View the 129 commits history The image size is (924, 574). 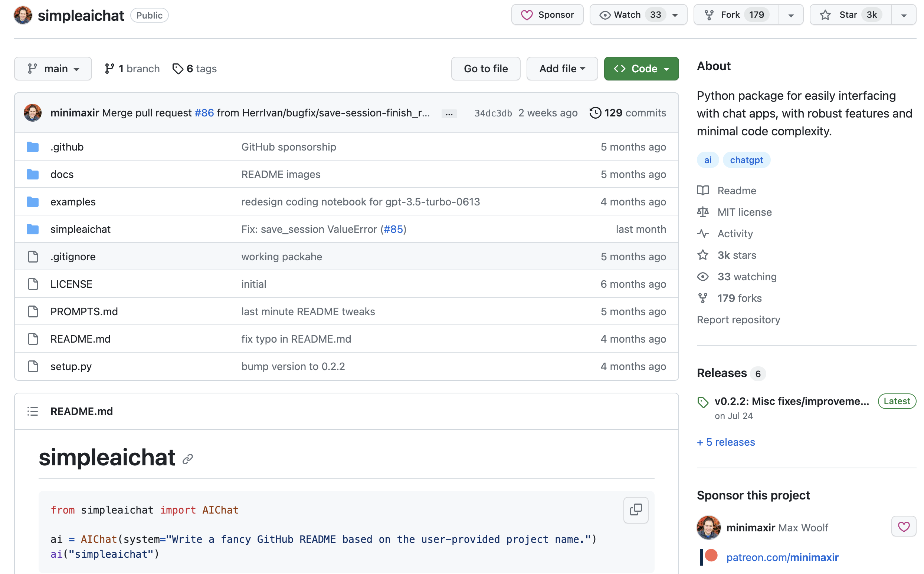pos(628,113)
